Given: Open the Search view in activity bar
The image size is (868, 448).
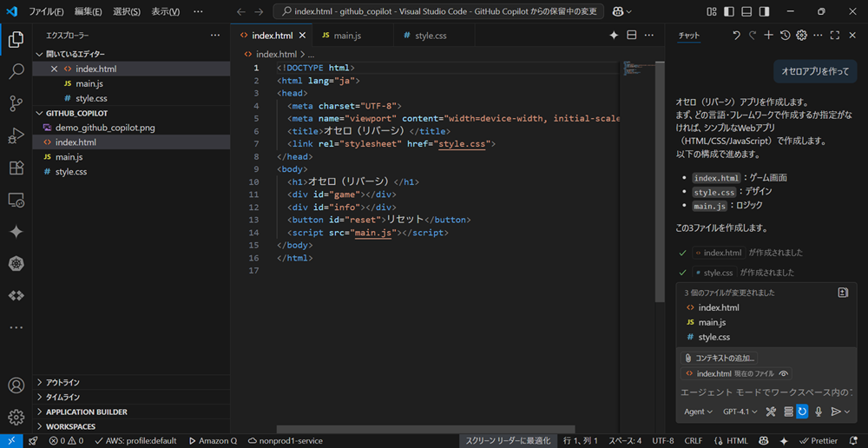Looking at the screenshot, I should (16, 71).
